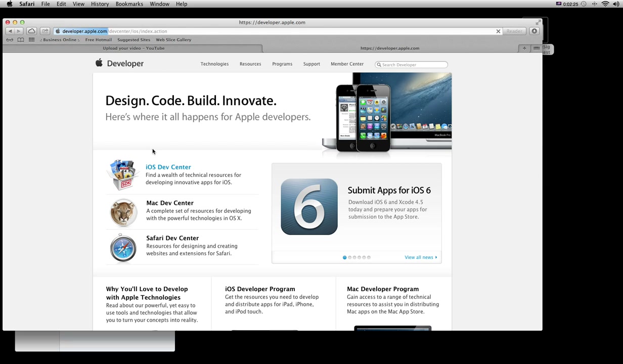
Task: Open the Business Online bookmark
Action: click(x=60, y=40)
